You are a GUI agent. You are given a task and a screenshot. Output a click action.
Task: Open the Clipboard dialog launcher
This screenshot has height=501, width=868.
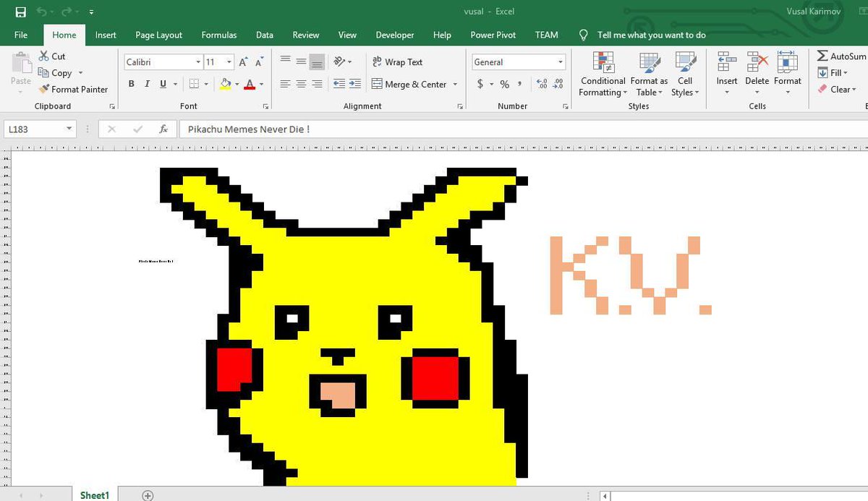112,106
